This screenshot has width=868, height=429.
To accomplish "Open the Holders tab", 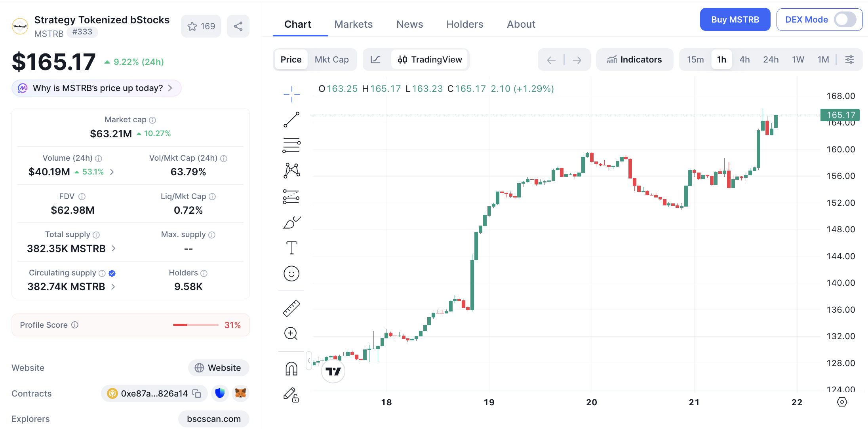I will click(x=464, y=24).
